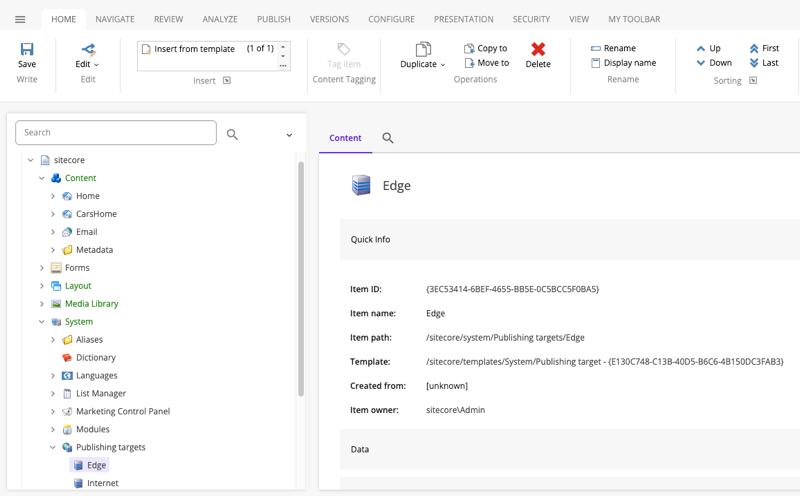This screenshot has width=800, height=496.
Task: Select the Email tree item
Action: pos(87,232)
